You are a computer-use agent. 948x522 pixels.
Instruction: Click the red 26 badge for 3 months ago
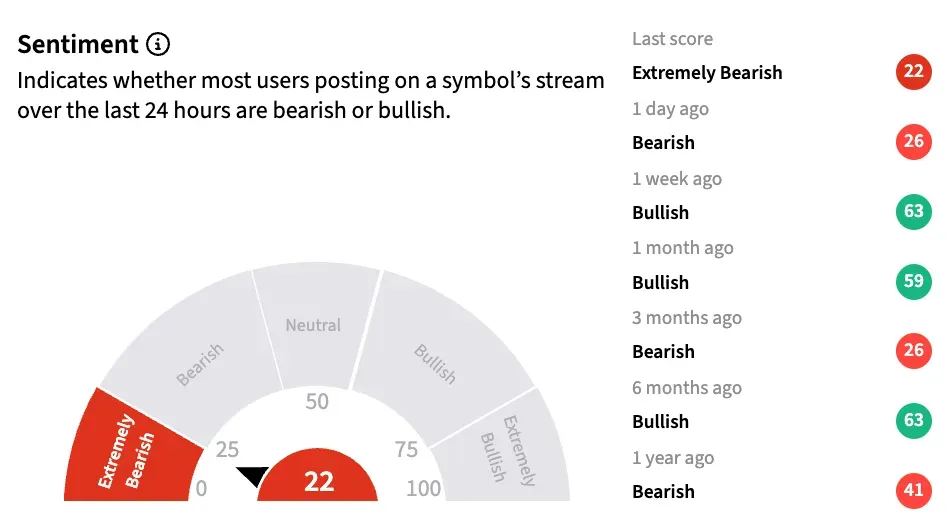click(x=913, y=351)
